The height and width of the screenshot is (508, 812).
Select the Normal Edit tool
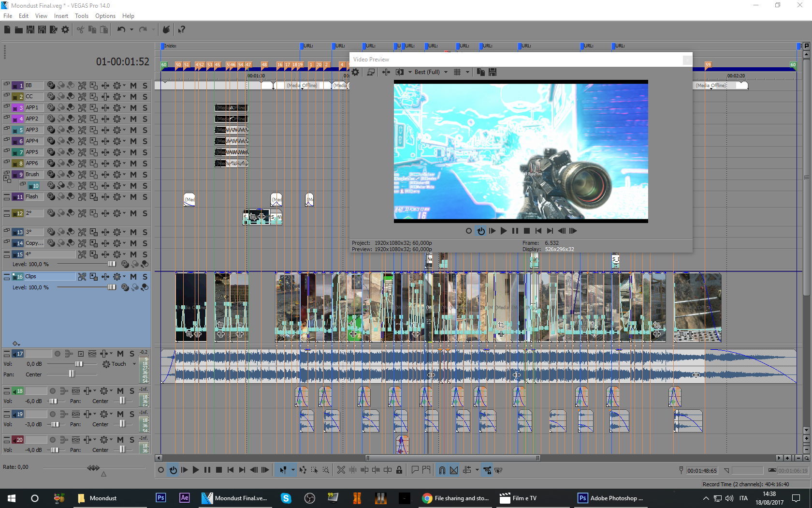tap(283, 470)
